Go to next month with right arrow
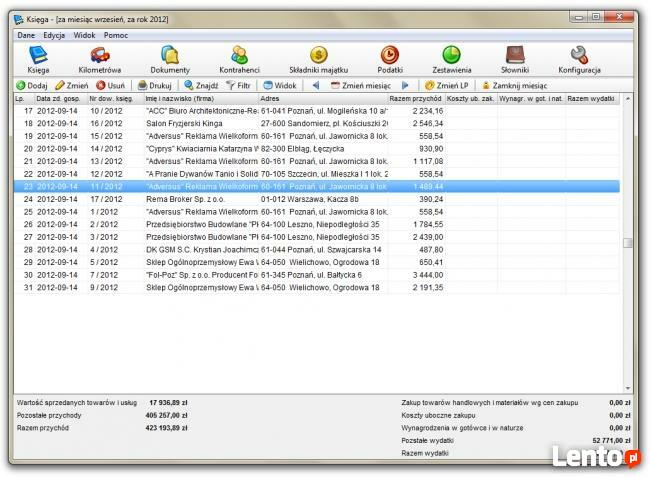The height and width of the screenshot is (477, 650). pyautogui.click(x=405, y=86)
